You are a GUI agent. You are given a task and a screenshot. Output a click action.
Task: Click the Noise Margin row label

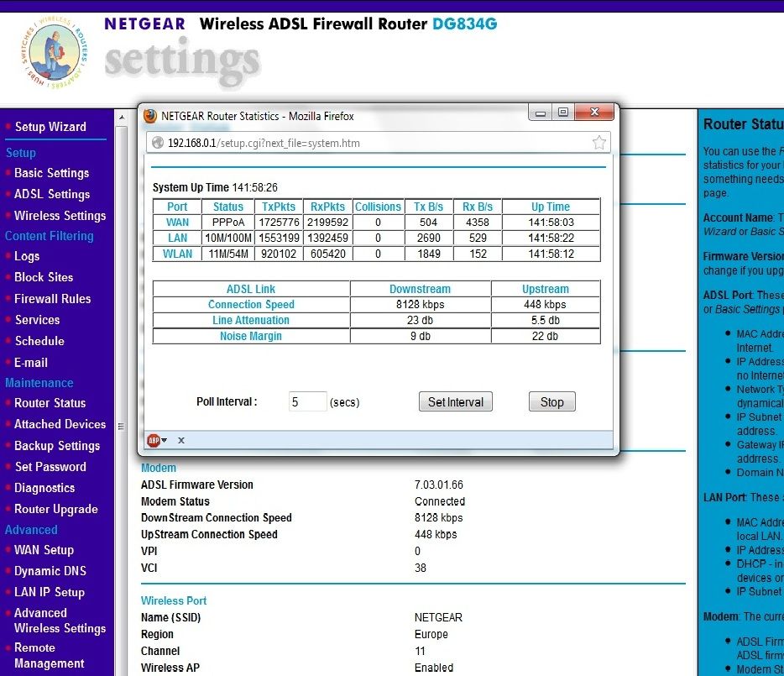251,336
